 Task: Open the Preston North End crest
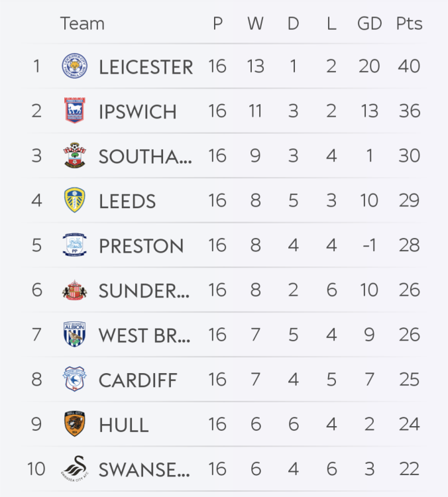[x=74, y=245]
